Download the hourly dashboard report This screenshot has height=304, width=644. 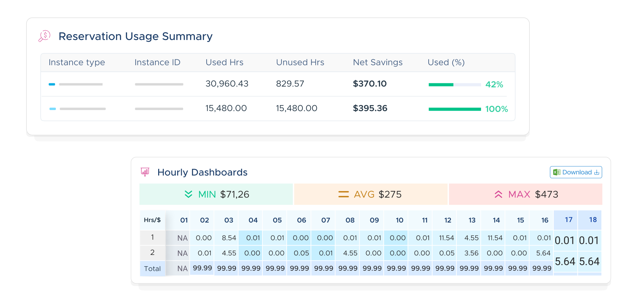click(x=576, y=172)
